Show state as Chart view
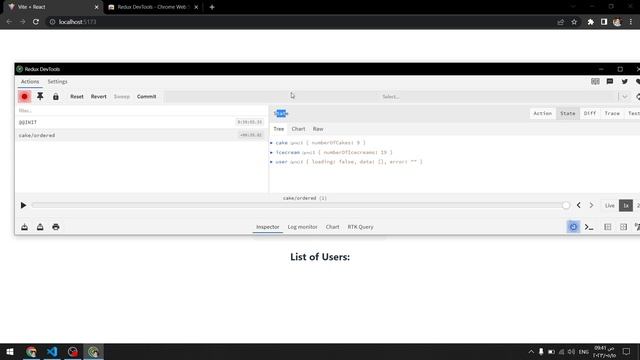 click(298, 129)
